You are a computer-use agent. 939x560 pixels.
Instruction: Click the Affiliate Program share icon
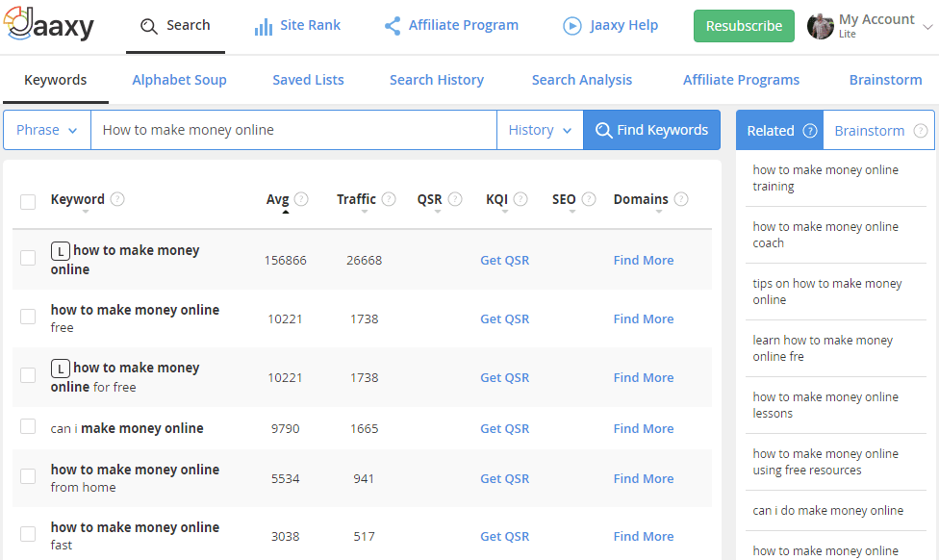click(393, 26)
